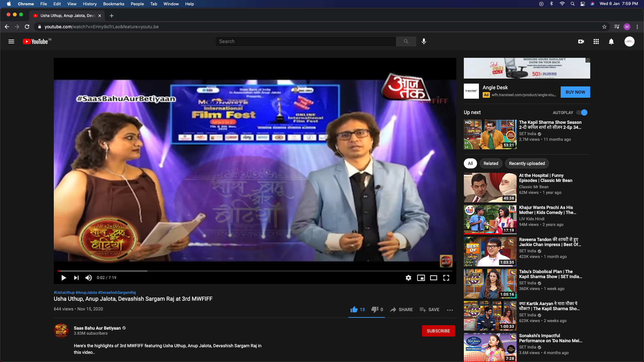Save video to a playlist
Image resolution: width=644 pixels, height=362 pixels.
430,310
